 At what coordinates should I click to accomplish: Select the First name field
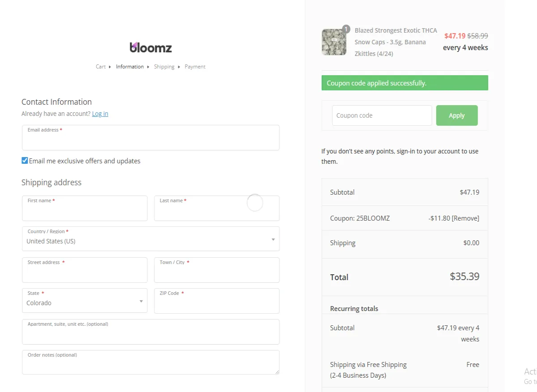85,209
